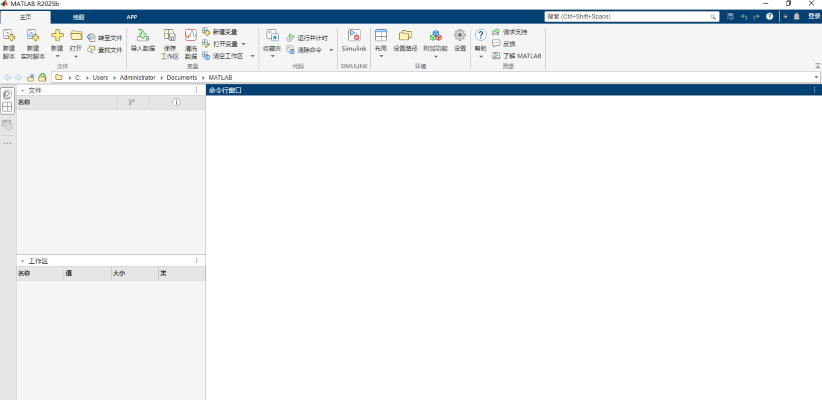
Task: Switch to the 主页 (Home) tab
Action: point(26,17)
